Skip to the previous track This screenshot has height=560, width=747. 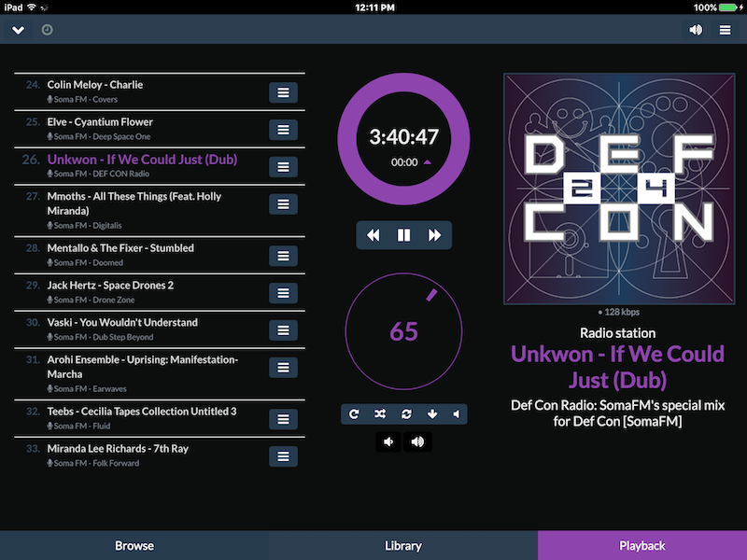point(373,235)
